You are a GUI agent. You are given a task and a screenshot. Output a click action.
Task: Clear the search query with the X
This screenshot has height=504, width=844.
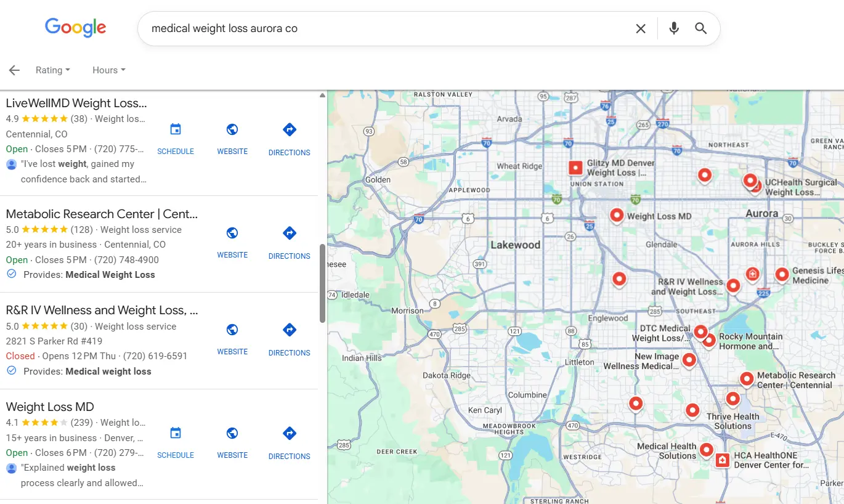[641, 28]
